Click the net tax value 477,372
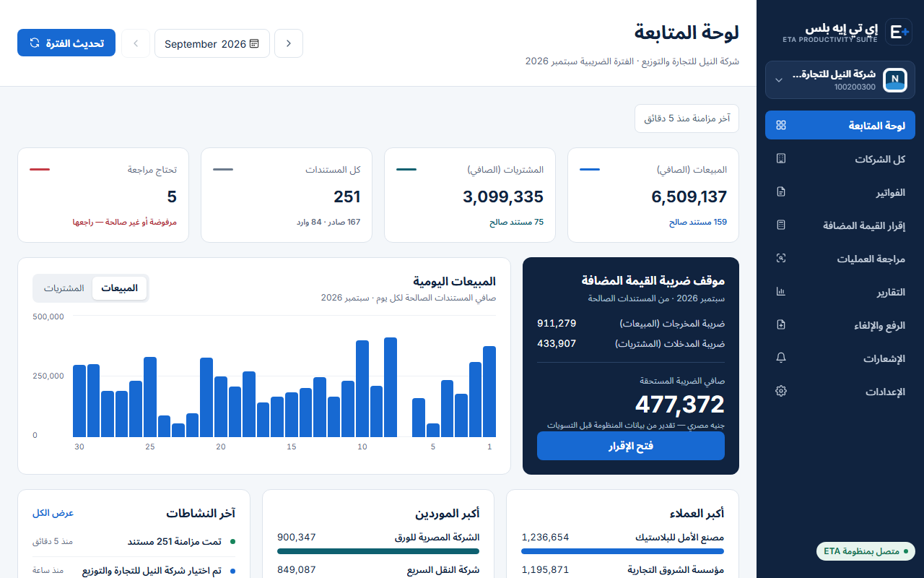The height and width of the screenshot is (578, 924). (679, 405)
